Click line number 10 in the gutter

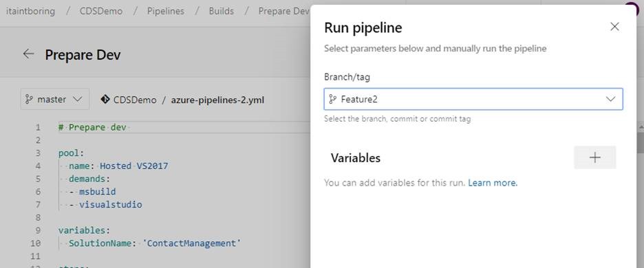click(x=36, y=243)
